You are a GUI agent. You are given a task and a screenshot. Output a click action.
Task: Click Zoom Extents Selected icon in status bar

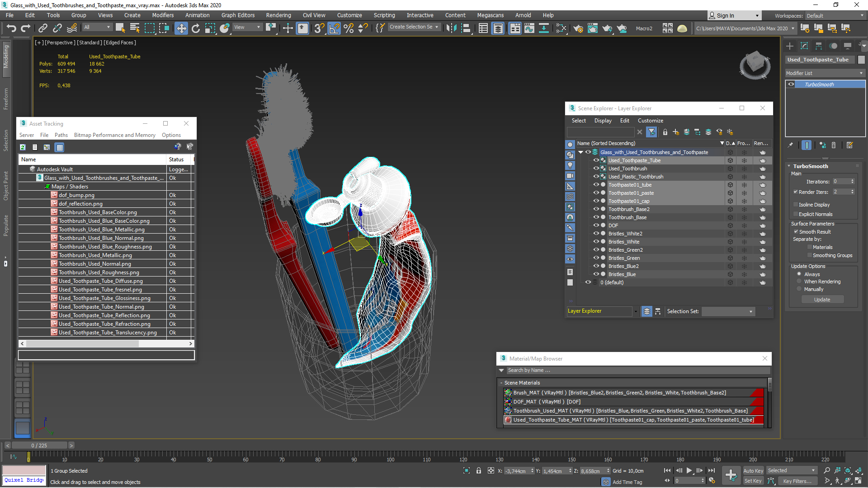pyautogui.click(x=848, y=470)
